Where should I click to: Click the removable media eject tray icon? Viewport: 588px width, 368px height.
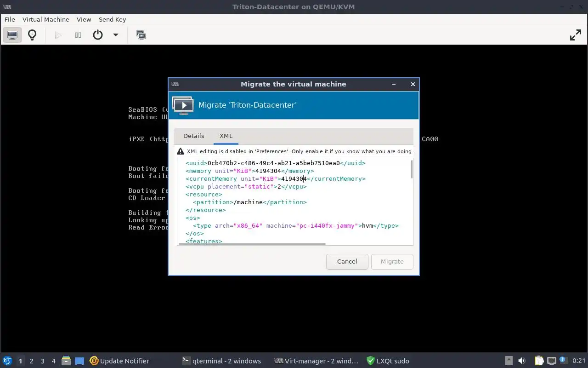click(509, 361)
